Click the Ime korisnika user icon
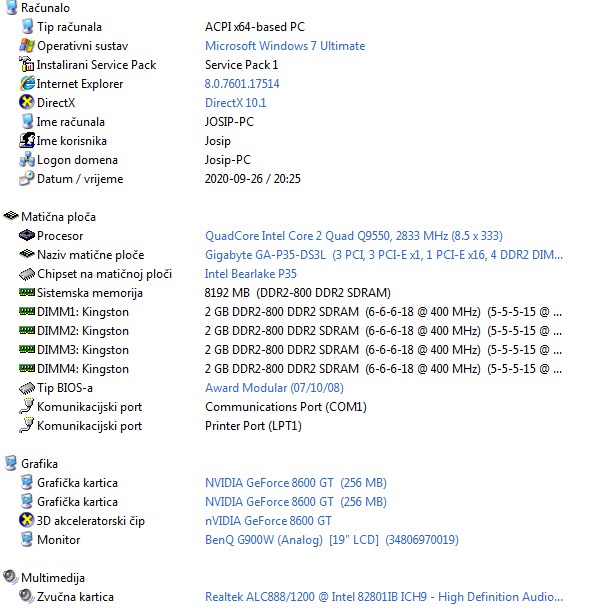Screen dimensions: 598x615 (27, 140)
